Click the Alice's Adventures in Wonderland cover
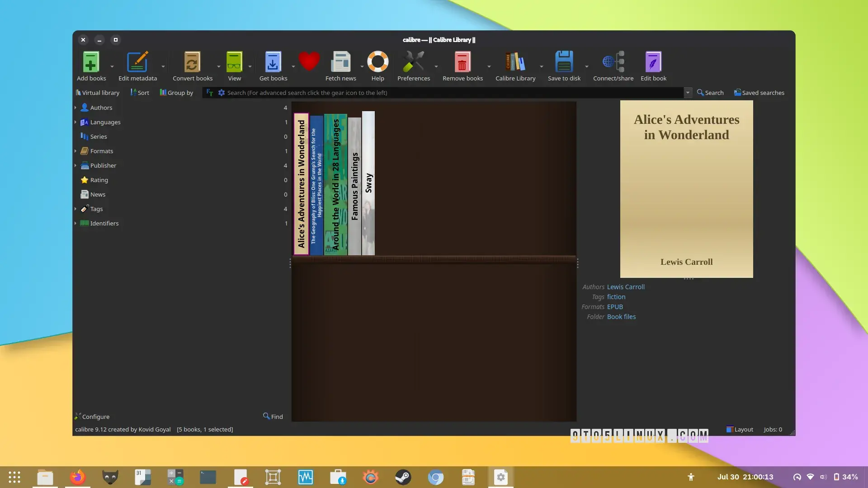 (686, 189)
